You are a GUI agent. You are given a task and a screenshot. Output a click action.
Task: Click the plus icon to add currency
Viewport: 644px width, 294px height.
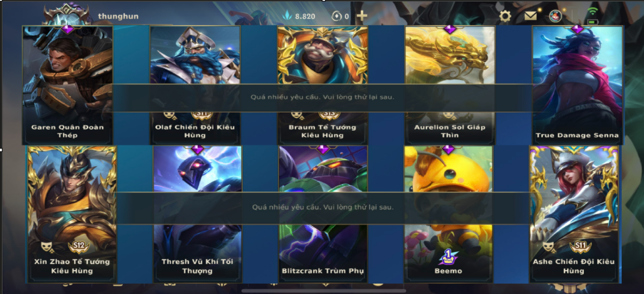click(x=362, y=16)
